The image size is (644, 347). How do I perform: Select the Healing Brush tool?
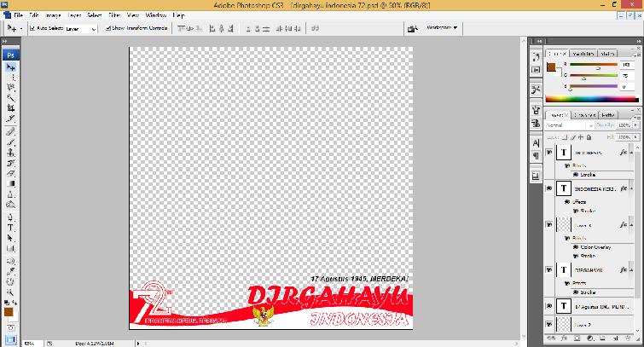(11, 132)
